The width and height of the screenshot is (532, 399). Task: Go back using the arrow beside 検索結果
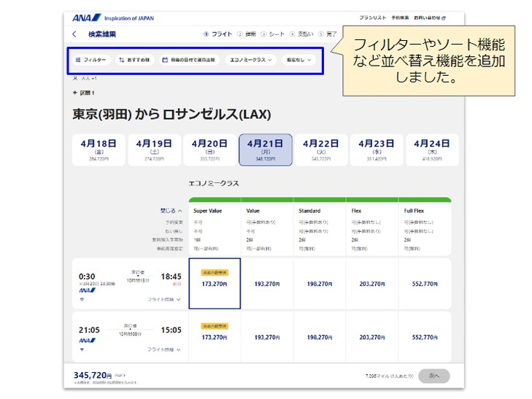74,34
